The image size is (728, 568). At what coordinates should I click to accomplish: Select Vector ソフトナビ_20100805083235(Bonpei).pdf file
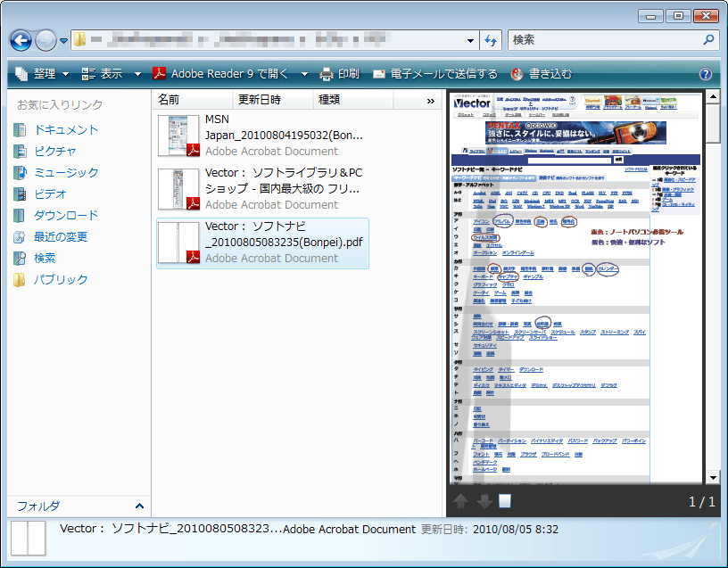click(x=263, y=243)
